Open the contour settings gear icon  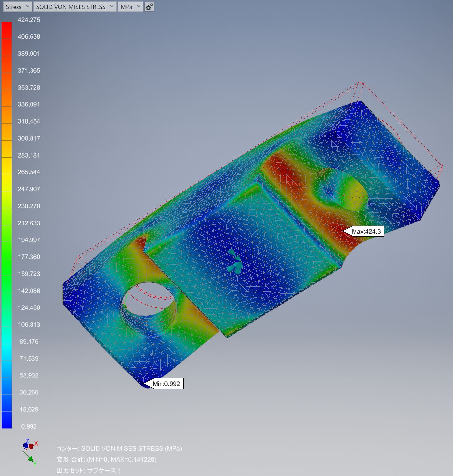click(149, 7)
